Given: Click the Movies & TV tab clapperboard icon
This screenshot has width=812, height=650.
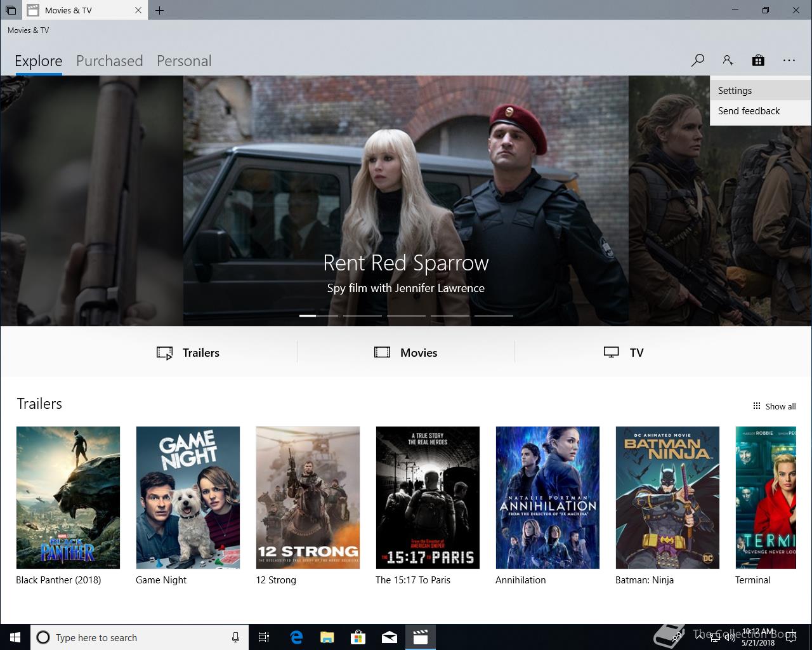Looking at the screenshot, I should pyautogui.click(x=33, y=10).
